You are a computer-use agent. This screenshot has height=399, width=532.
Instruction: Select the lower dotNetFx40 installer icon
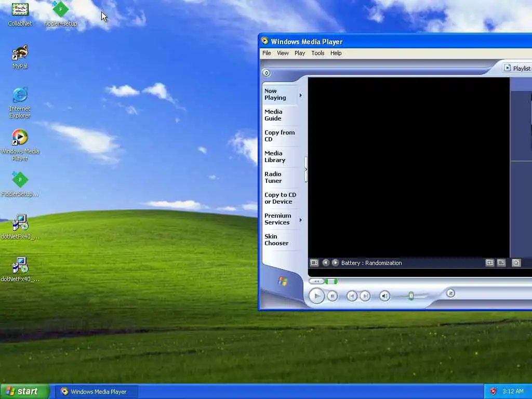tap(20, 270)
